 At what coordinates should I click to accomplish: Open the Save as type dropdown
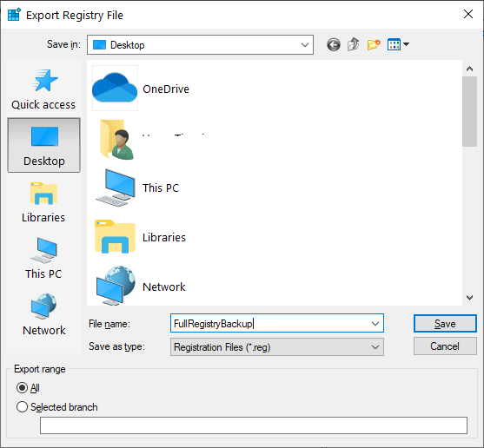(277, 347)
